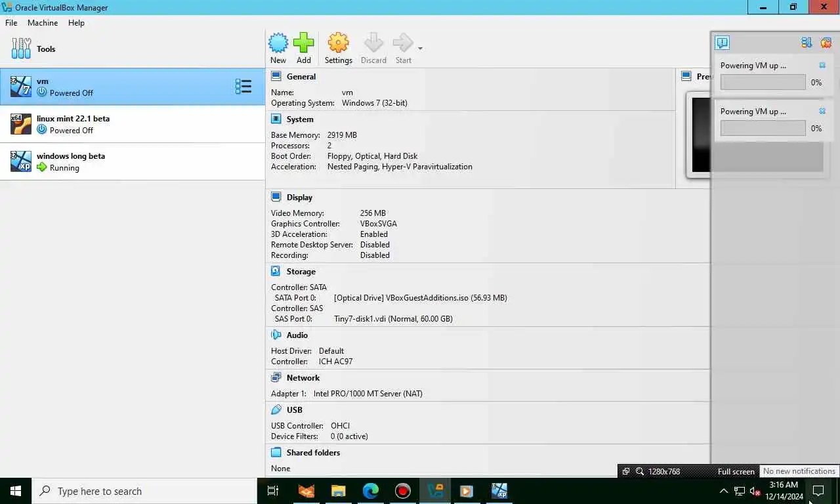Screen dimensions: 840x504
Task: Open File Explorer from the taskbar
Action: pos(338,491)
